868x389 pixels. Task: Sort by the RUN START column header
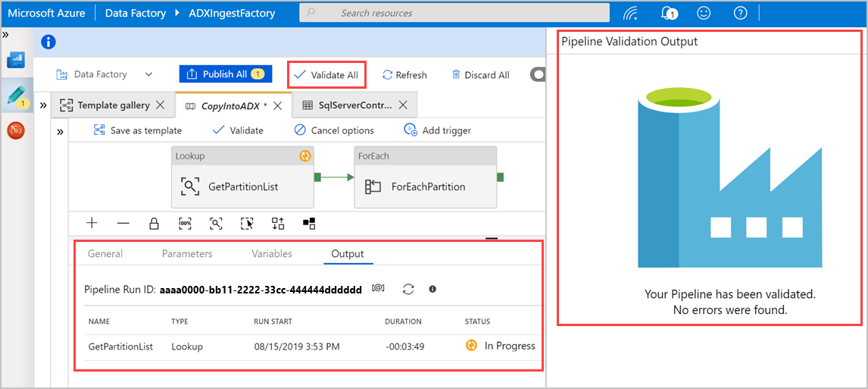(x=273, y=322)
